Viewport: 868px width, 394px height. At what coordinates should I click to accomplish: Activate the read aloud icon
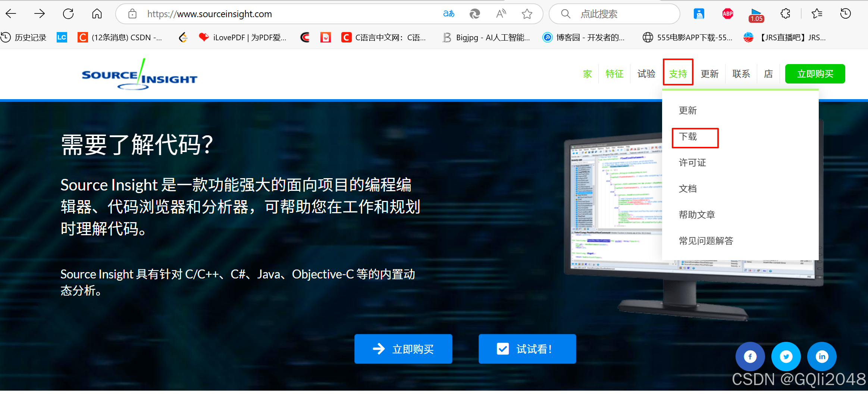coord(501,14)
